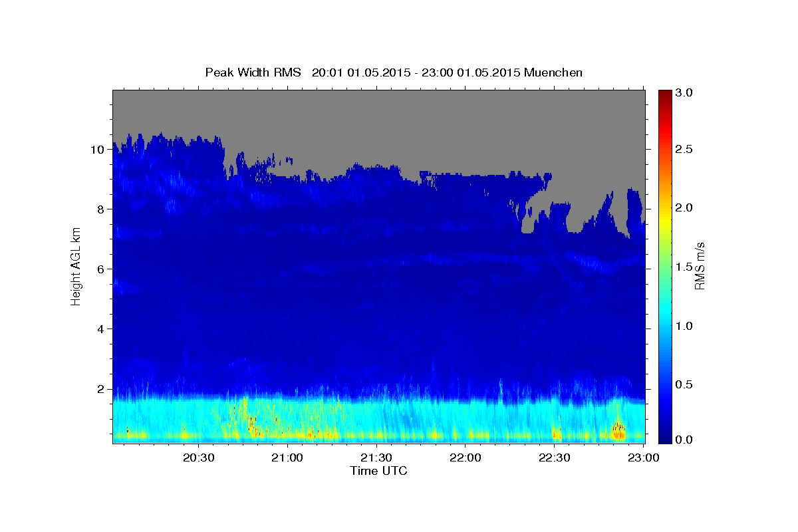Click the 0.5 colorbar value label
The image size is (798, 532).
pos(685,384)
